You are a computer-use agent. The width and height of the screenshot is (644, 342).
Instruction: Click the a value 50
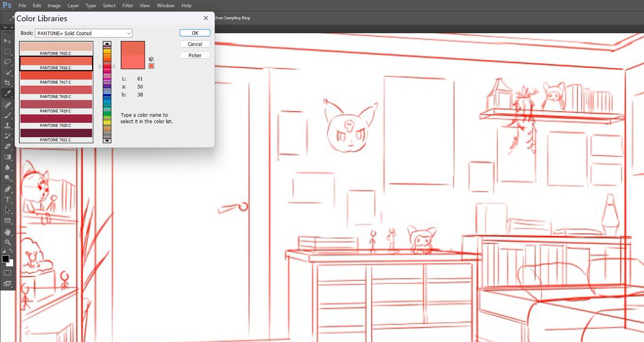140,87
